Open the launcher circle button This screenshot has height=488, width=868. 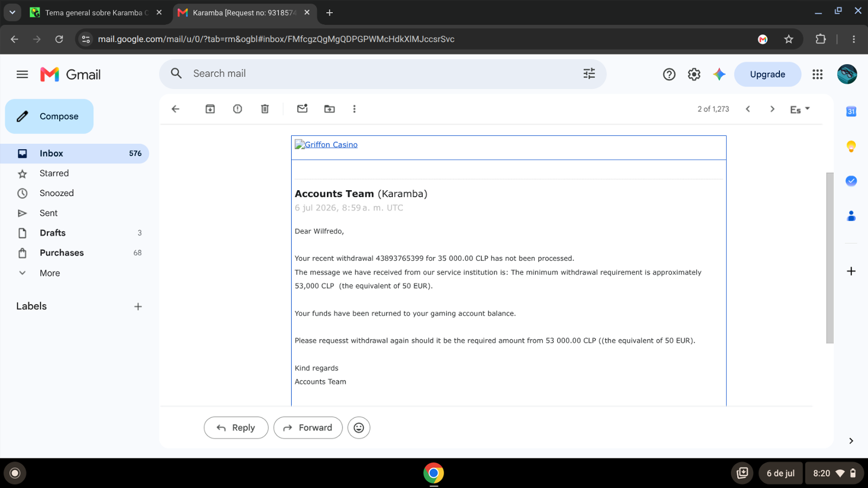[x=15, y=473]
